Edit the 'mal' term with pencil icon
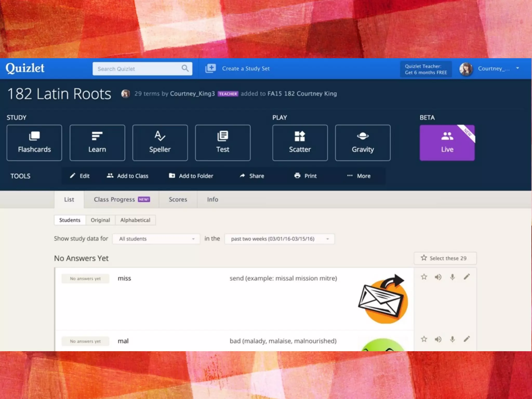The image size is (532, 399). (x=467, y=339)
